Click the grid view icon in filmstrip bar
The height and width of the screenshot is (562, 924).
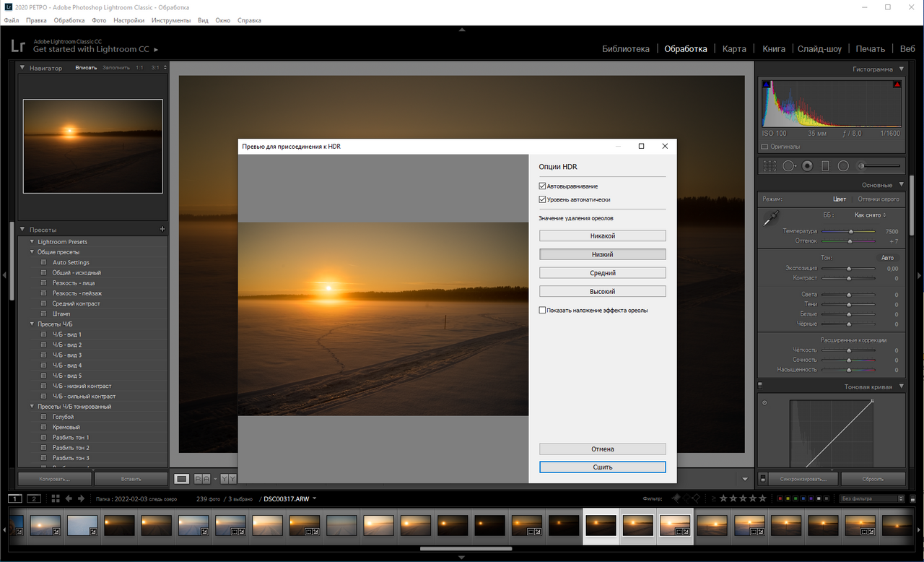[56, 498]
